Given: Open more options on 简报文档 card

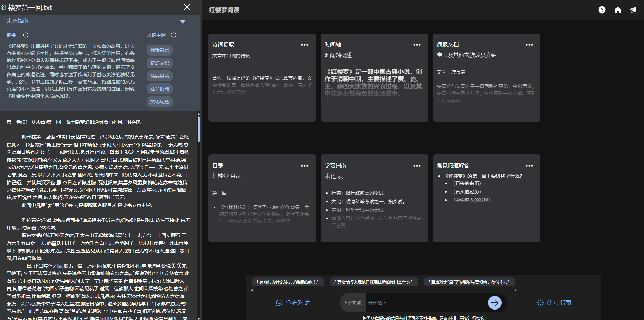Looking at the screenshot, I should tap(529, 45).
